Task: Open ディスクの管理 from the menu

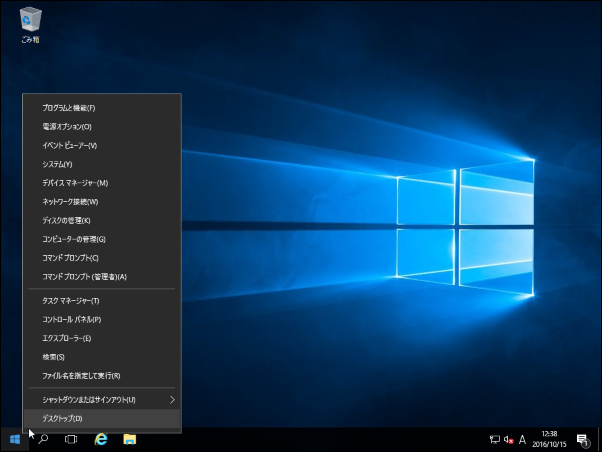Action: coord(66,220)
